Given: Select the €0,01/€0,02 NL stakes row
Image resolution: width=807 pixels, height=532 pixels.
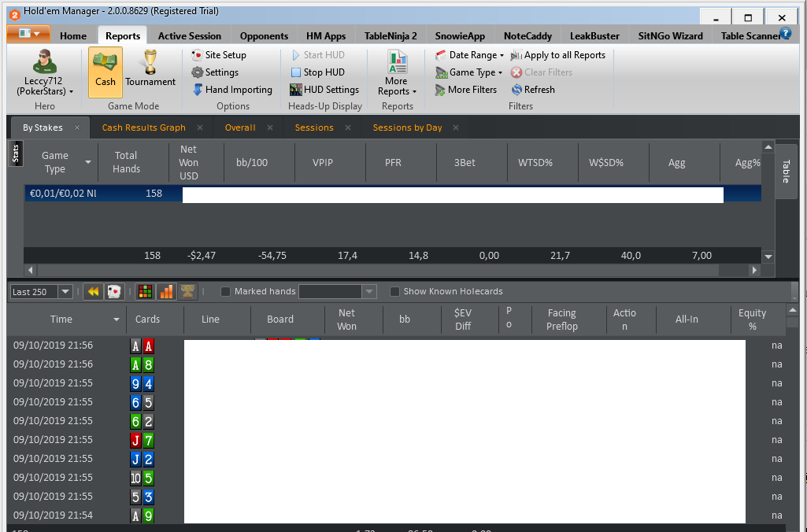Looking at the screenshot, I should pos(393,194).
